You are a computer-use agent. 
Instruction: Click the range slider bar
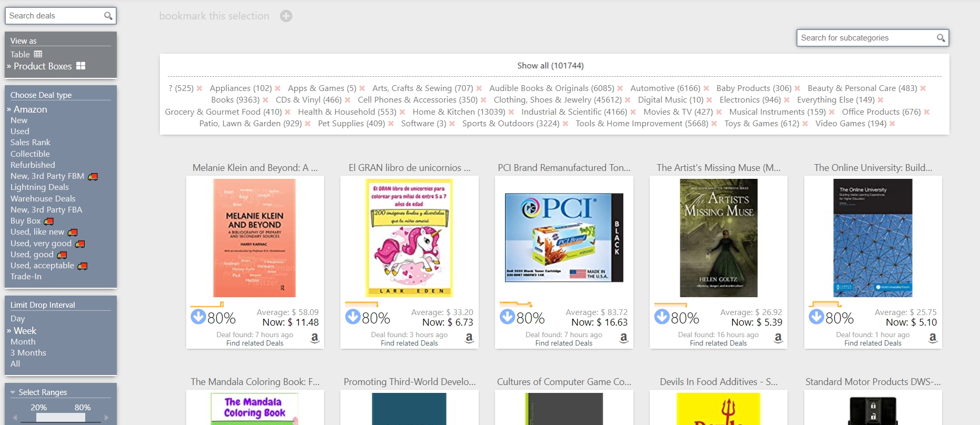click(60, 417)
